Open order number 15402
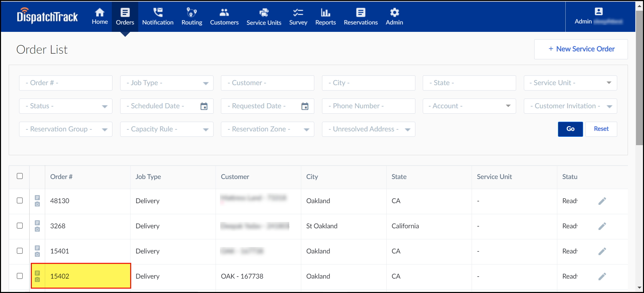644x293 pixels. coord(60,276)
